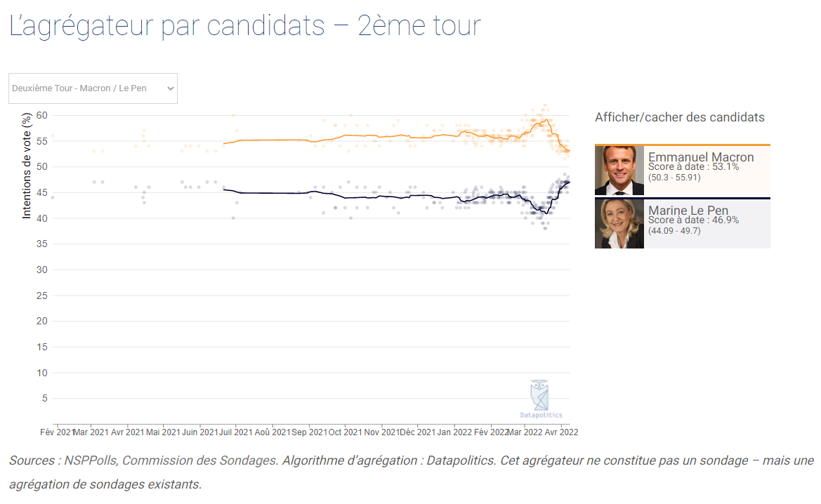The width and height of the screenshot is (821, 504).
Task: Open the Deuxième Tour Macron / Le Pen dropdown
Action: (93, 88)
